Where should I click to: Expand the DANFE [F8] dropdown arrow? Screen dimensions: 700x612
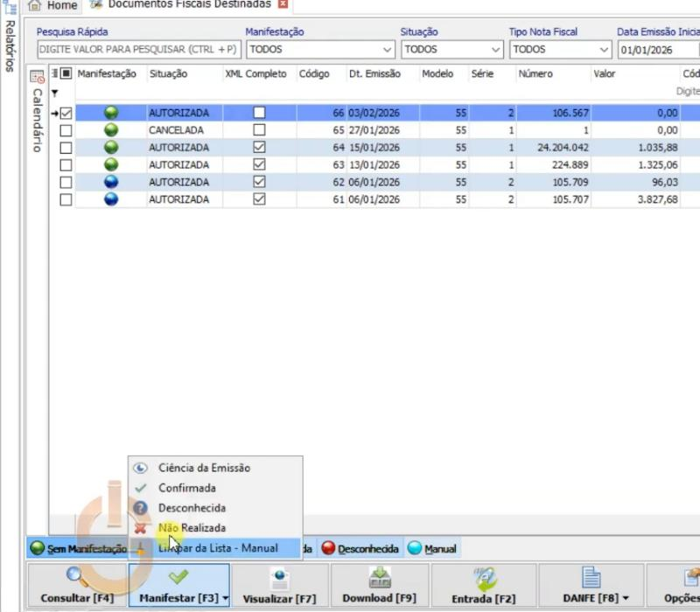pyautogui.click(x=626, y=598)
